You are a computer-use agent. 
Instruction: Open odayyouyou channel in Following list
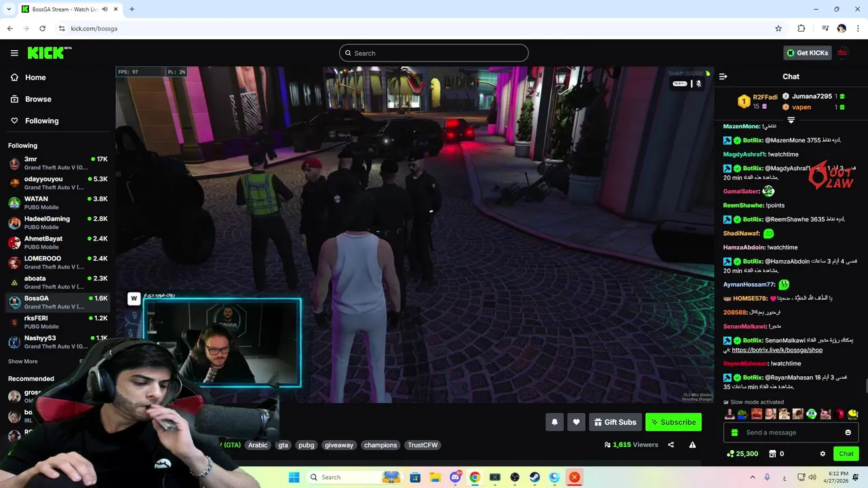pyautogui.click(x=58, y=183)
